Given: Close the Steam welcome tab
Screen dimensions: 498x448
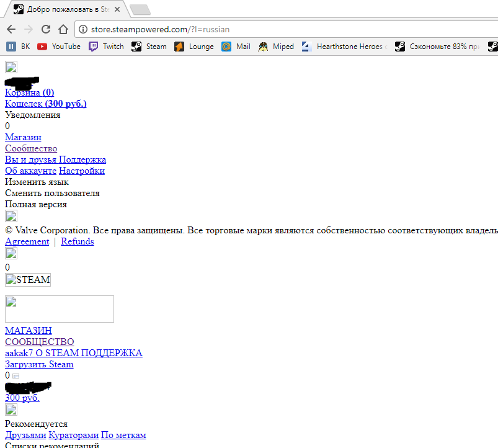Looking at the screenshot, I should [x=117, y=9].
